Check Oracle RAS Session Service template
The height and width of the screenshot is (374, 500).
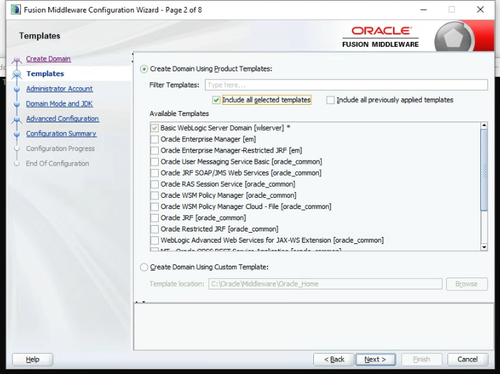click(x=155, y=184)
